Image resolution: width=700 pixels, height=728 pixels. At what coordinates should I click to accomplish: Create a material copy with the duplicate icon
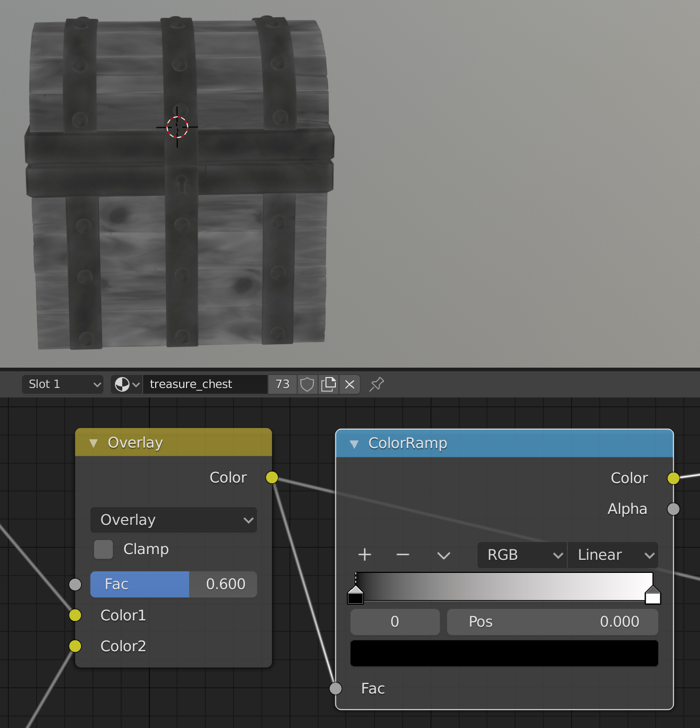pyautogui.click(x=329, y=384)
